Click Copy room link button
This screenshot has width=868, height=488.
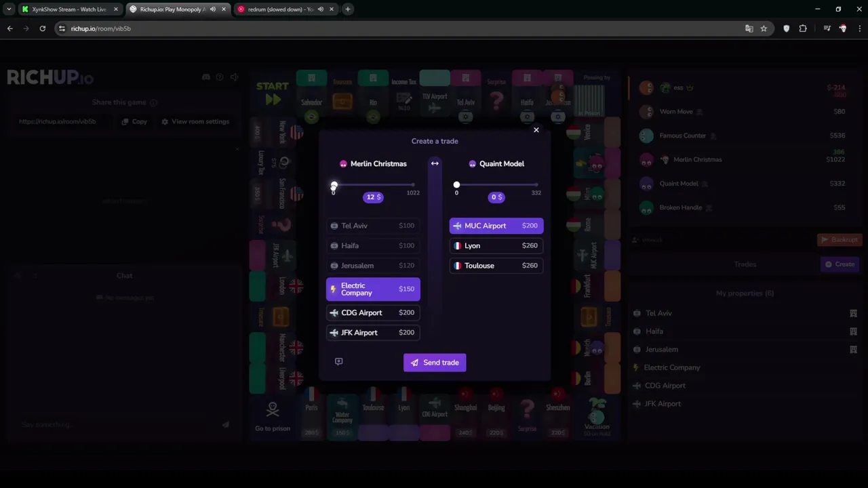[134, 121]
